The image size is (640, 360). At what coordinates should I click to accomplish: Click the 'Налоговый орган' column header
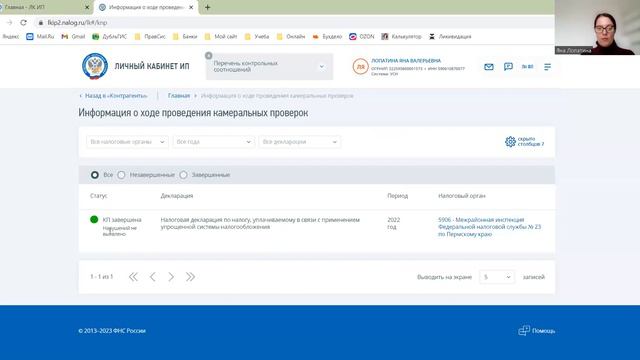(x=462, y=196)
